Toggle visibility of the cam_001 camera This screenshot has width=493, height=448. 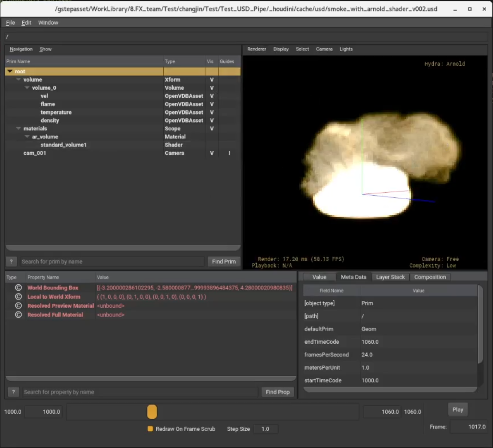[x=211, y=153]
